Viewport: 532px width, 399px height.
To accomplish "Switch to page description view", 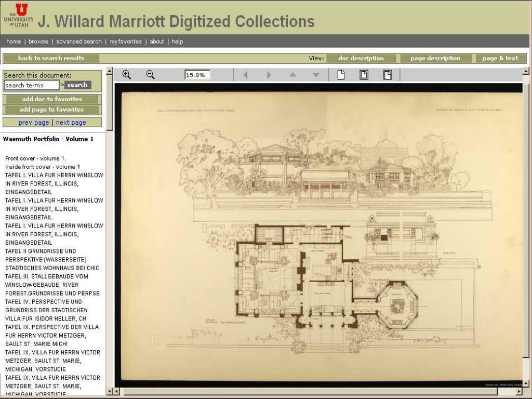I will click(436, 58).
